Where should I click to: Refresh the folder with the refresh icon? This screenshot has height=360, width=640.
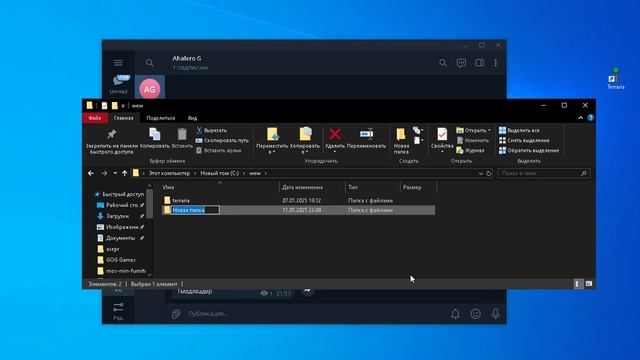tap(489, 173)
